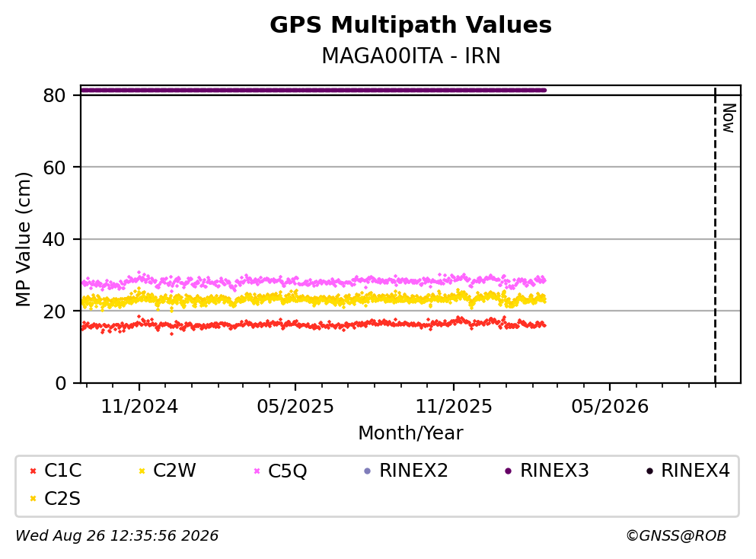Click the 11/2025 x-axis tick label

point(454,407)
